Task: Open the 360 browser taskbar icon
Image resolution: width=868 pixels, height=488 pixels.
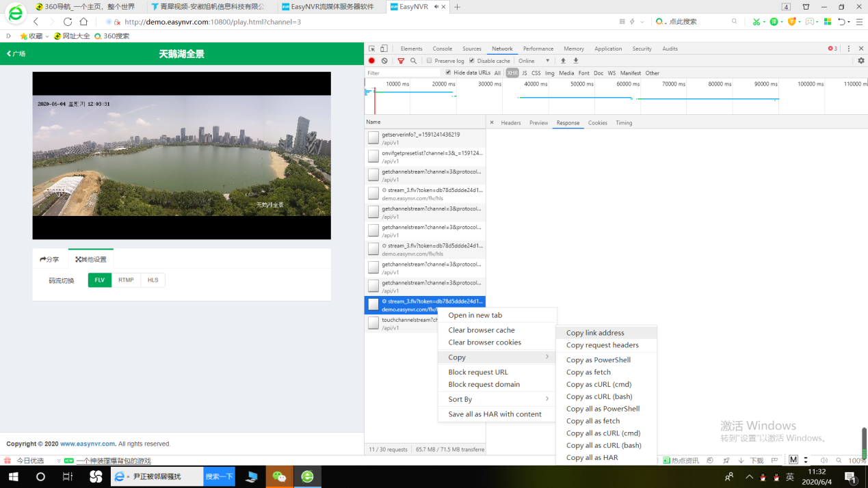Action: point(307,477)
